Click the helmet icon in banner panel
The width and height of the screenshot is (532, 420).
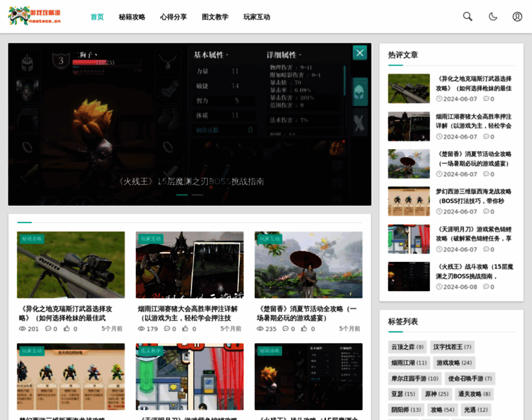(x=359, y=91)
